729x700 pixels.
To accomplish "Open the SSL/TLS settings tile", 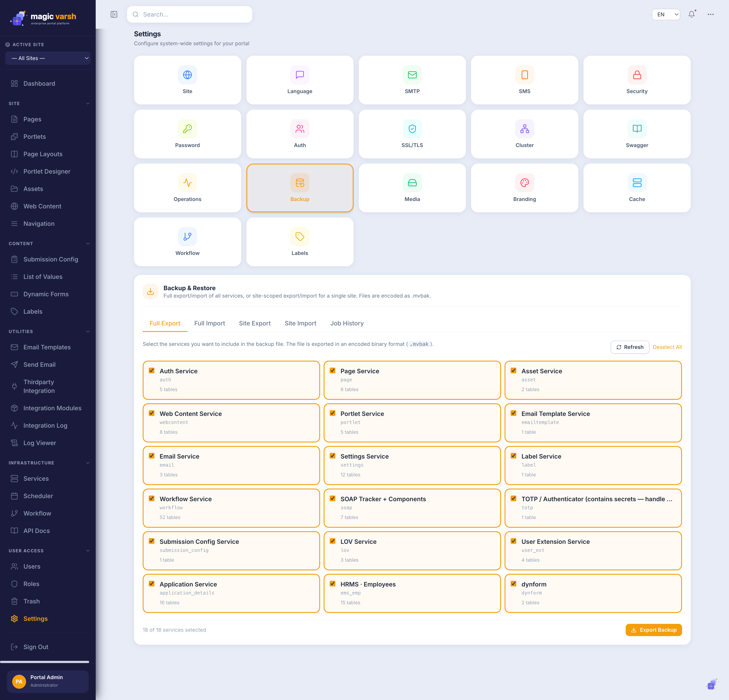I will (x=412, y=134).
